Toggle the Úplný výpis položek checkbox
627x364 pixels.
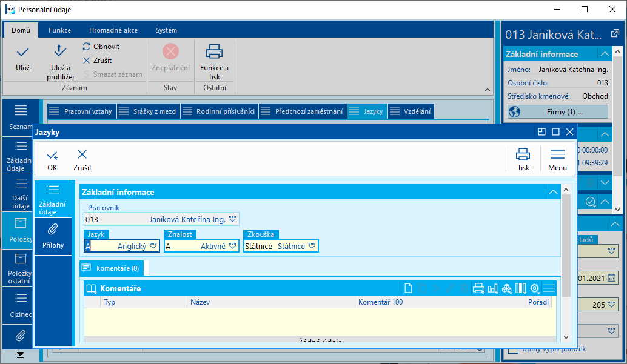coord(513,350)
